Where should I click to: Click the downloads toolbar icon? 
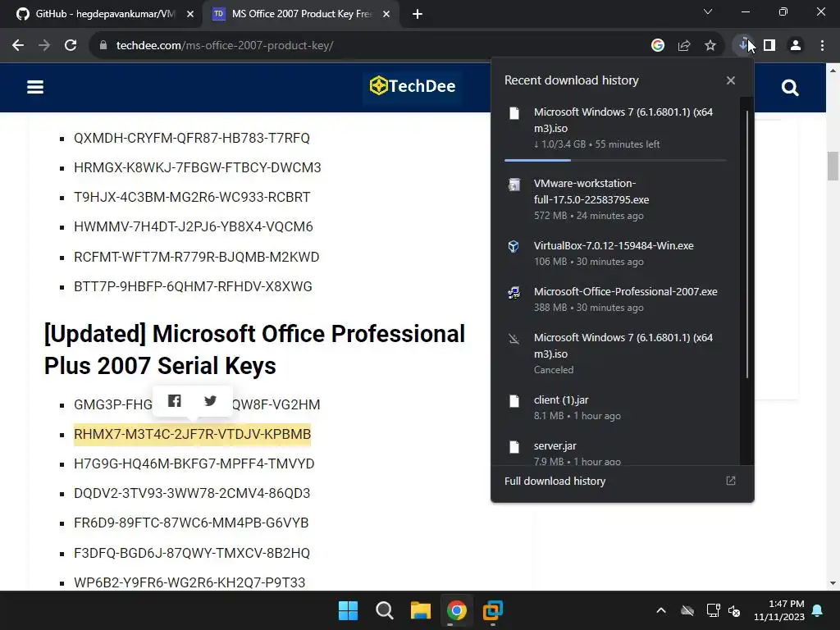coord(743,45)
